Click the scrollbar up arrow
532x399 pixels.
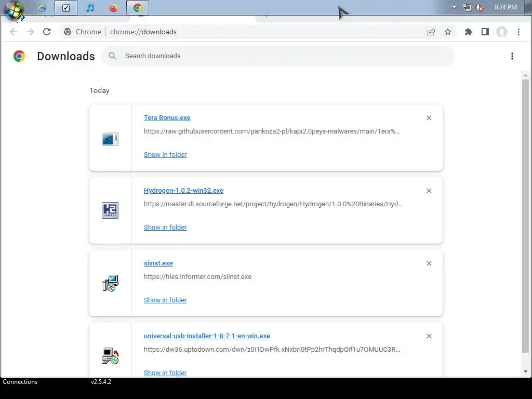pos(525,75)
